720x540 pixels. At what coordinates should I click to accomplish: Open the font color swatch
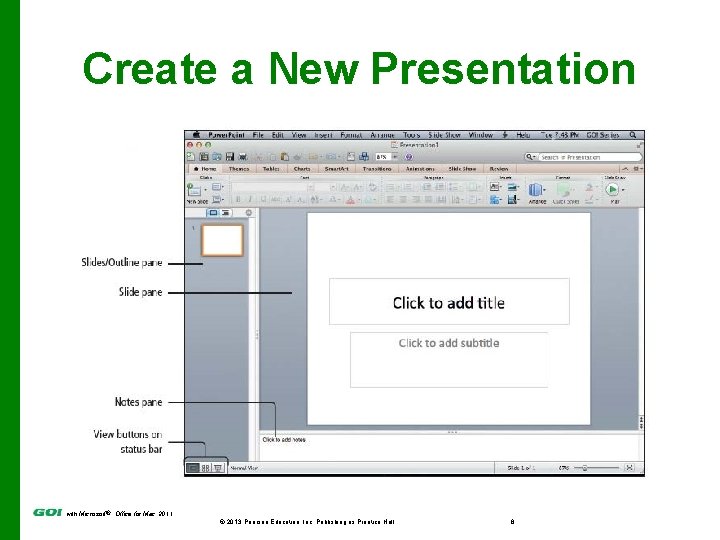point(350,200)
